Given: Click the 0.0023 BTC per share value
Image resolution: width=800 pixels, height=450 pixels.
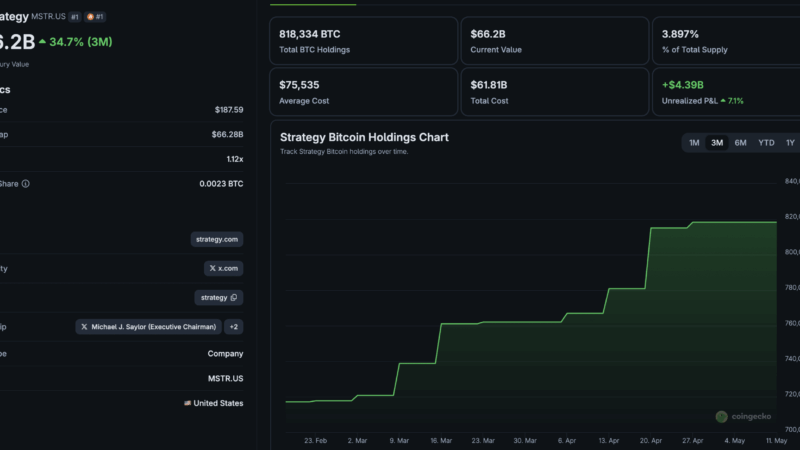Looking at the screenshot, I should (x=221, y=184).
